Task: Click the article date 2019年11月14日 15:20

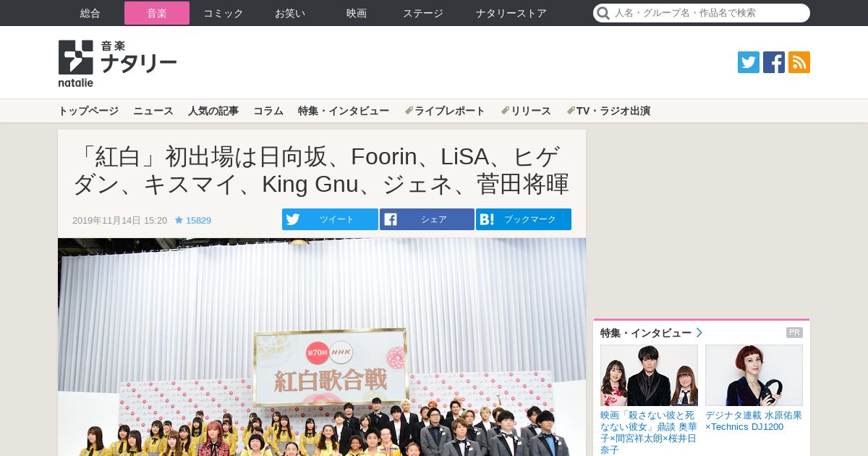Action: (119, 220)
